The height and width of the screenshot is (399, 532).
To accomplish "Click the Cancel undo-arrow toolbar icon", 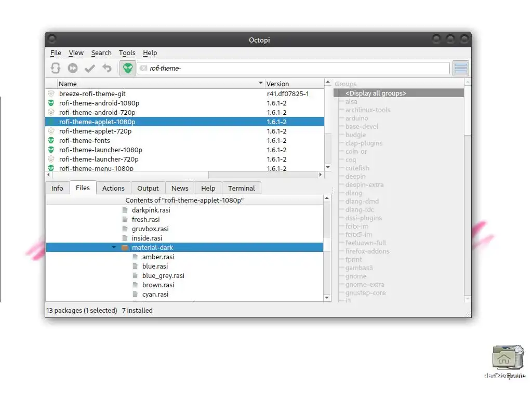I will [107, 68].
